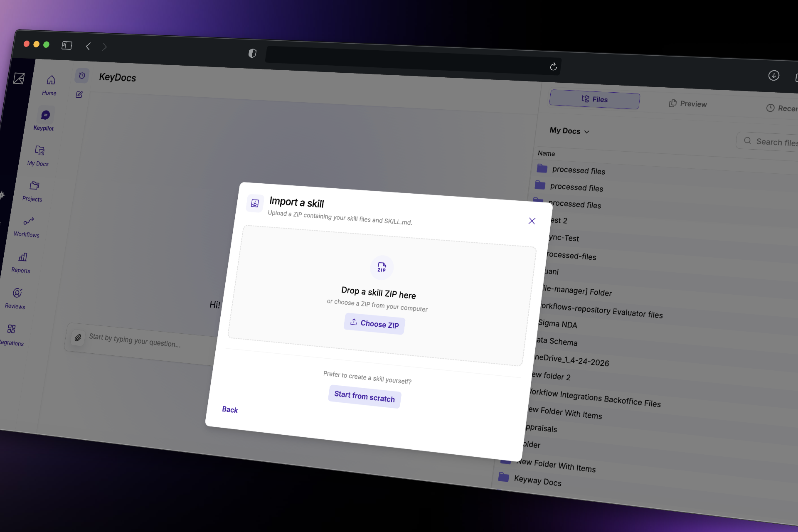
Task: Open the "Test 2" row
Action: [x=559, y=220]
